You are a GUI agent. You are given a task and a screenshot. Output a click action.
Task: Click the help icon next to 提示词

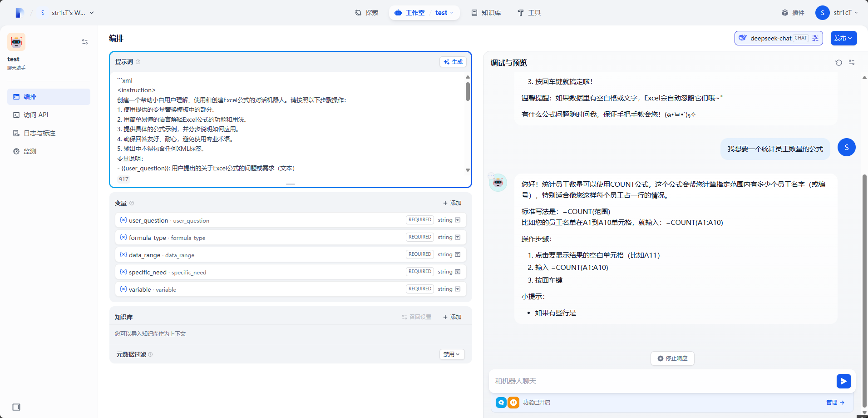(138, 62)
